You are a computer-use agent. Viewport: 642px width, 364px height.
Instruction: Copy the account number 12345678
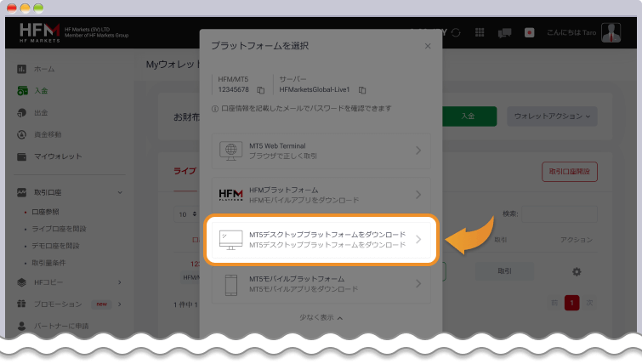[260, 89]
